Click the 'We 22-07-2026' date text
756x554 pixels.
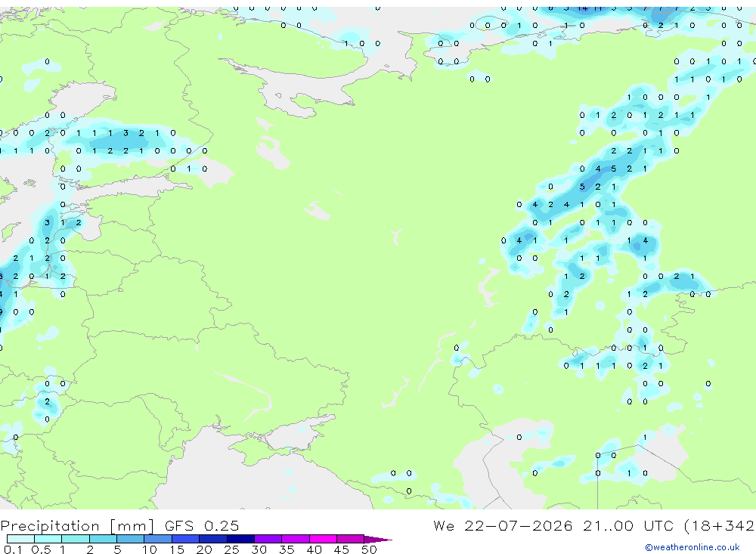point(503,525)
